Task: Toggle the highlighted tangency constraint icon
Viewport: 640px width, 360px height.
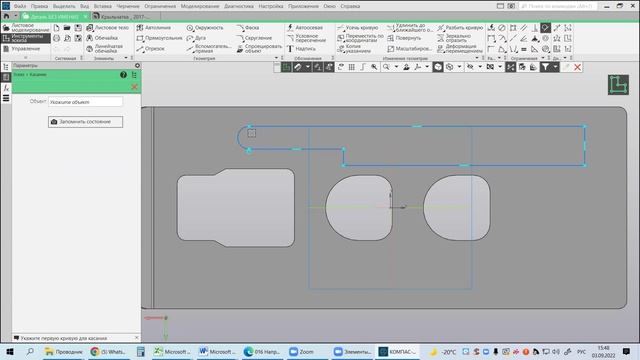Action: (546, 28)
